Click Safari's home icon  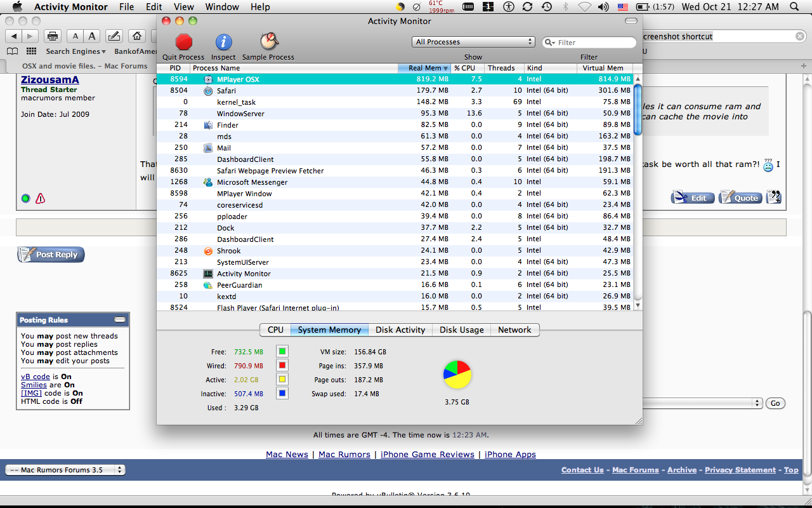tap(136, 36)
